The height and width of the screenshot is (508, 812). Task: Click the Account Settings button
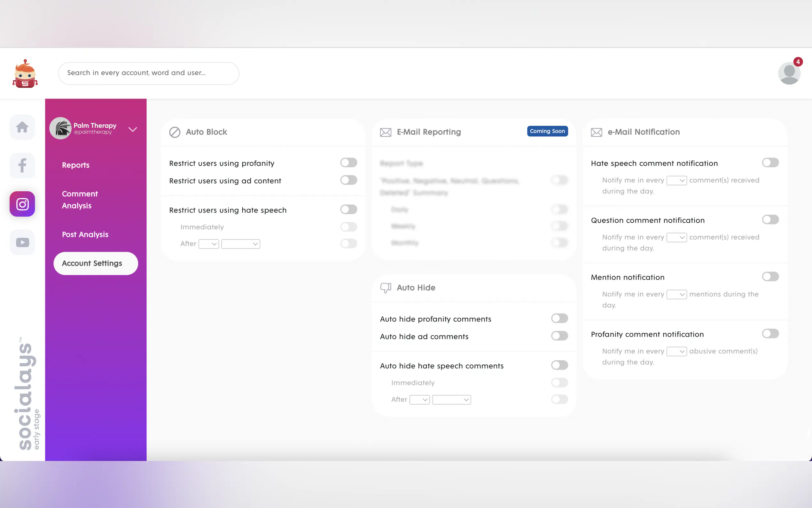click(x=96, y=263)
